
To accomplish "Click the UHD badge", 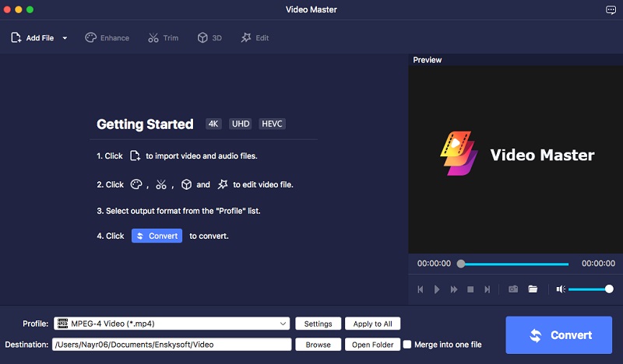I will [241, 124].
